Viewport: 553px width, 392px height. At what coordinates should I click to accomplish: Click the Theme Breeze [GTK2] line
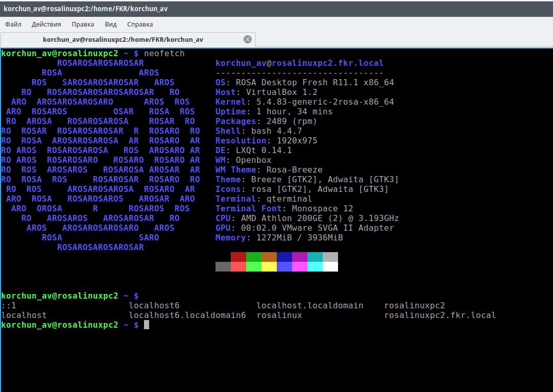tap(307, 180)
